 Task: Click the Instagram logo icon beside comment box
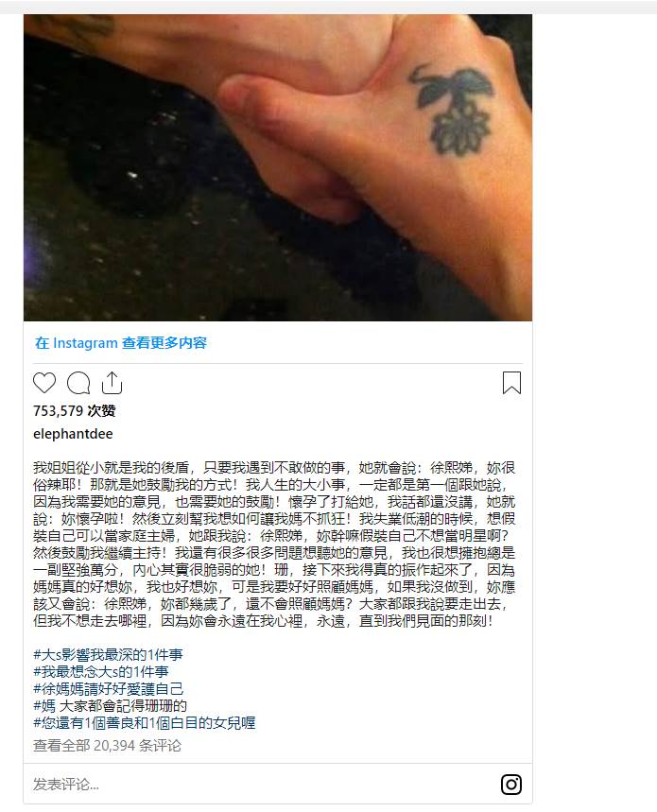(511, 784)
